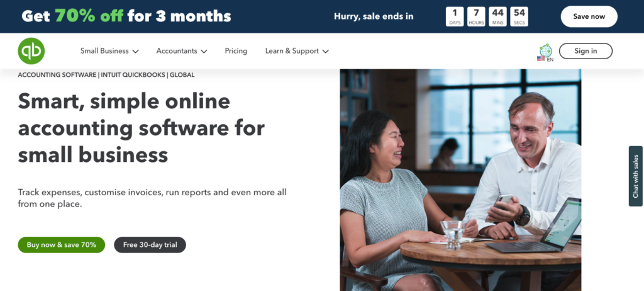644x291 pixels.
Task: Click the countdown Hours box
Action: (x=476, y=16)
